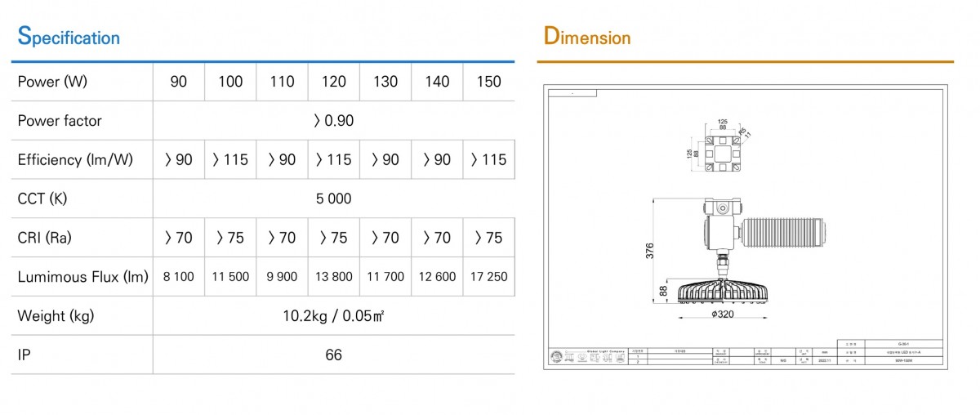Click the CCT (K) value 5 000
980x415 pixels.
point(333,199)
